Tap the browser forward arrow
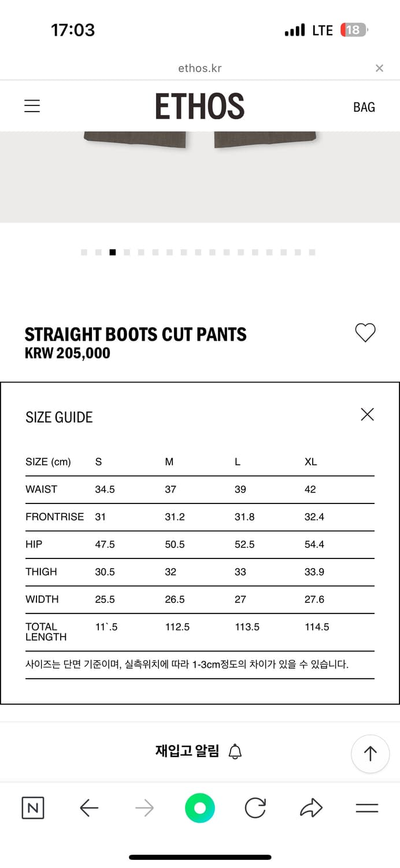This screenshot has width=400, height=868. tap(145, 808)
